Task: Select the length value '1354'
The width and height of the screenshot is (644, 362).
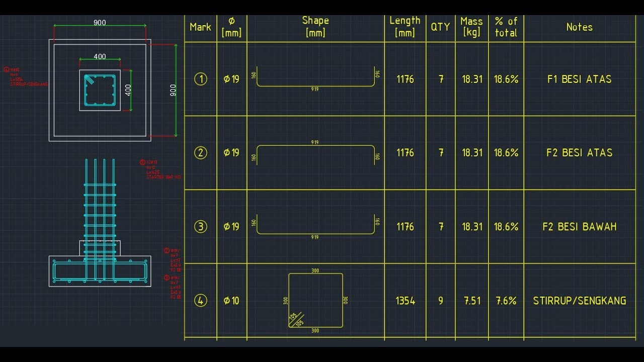Action: [x=405, y=301]
